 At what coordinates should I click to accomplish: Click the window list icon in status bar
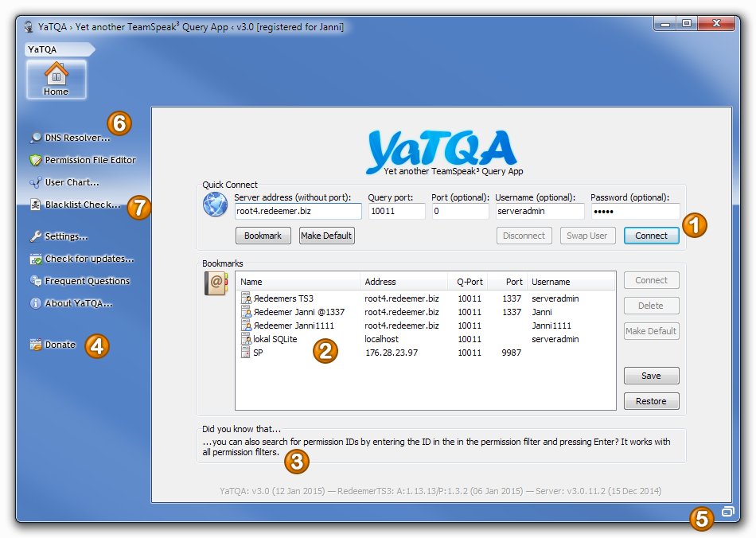point(727,512)
